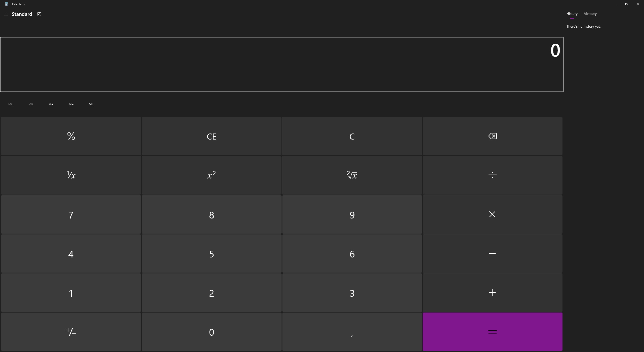
Task: Click the square root function key
Action: [352, 175]
